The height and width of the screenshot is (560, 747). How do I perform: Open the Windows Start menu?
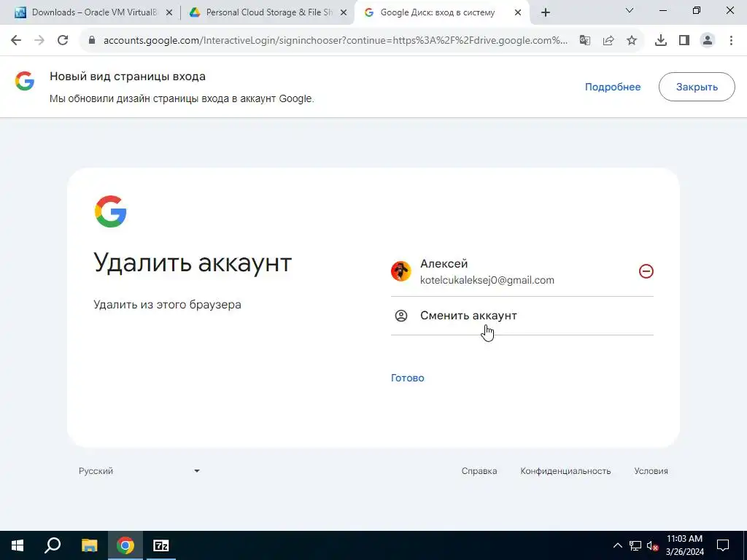(x=18, y=545)
